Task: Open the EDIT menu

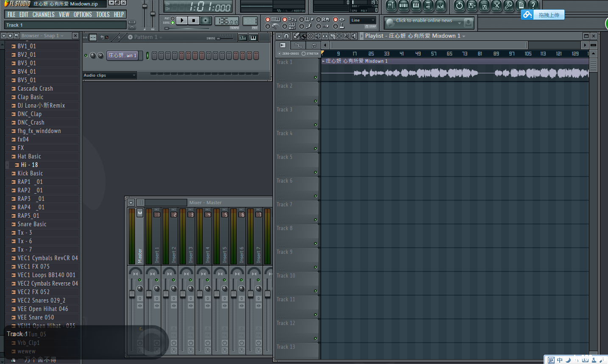Action: coord(24,14)
